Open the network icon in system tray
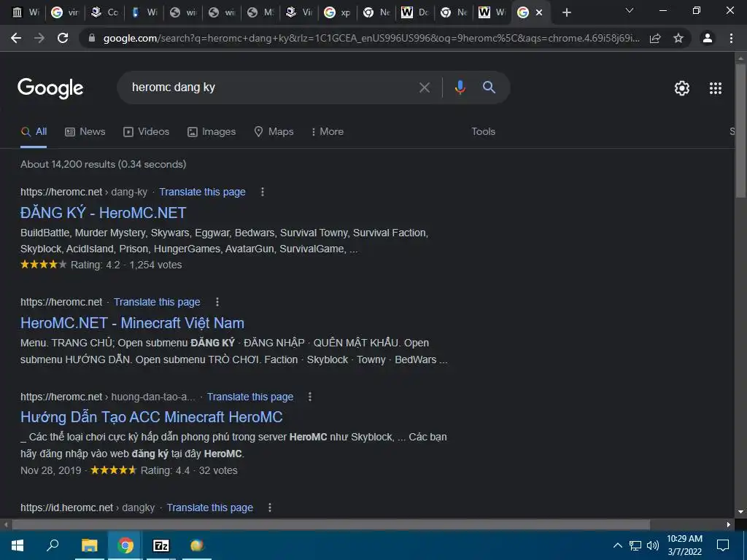Viewport: 747px width, 560px height. tap(635, 545)
